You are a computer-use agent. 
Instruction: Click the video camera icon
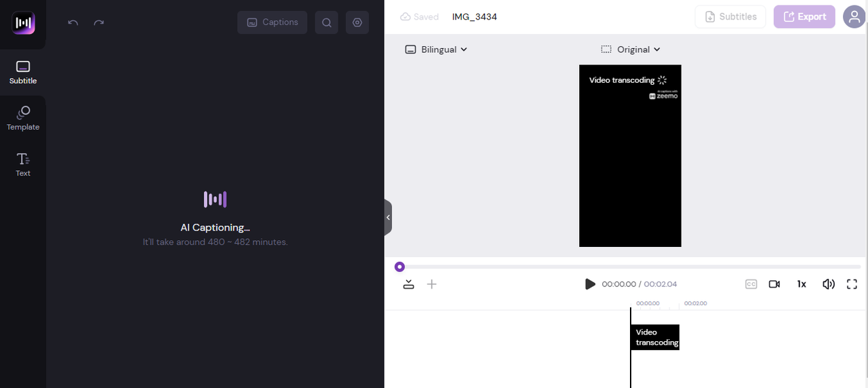coord(774,284)
